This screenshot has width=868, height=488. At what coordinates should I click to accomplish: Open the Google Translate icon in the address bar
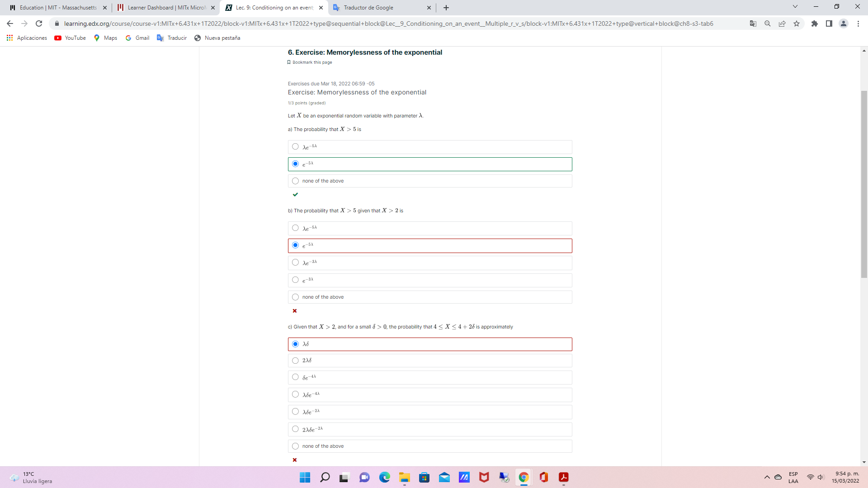[753, 23]
